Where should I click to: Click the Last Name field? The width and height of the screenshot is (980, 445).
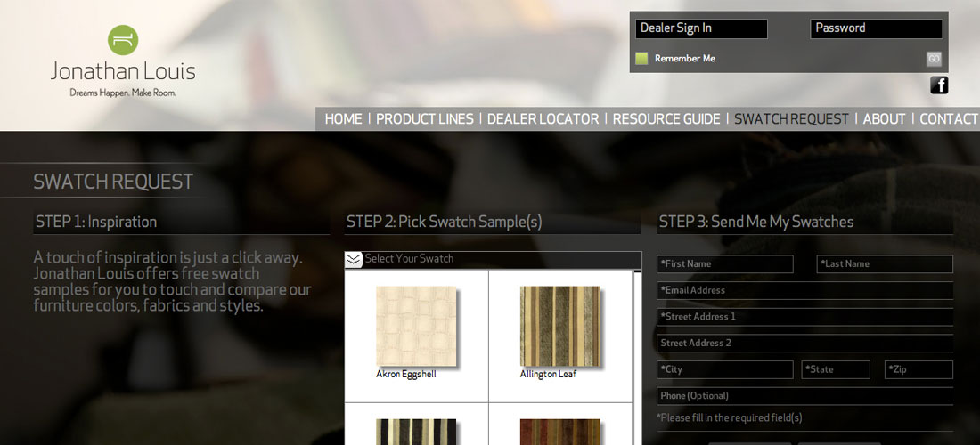coord(885,264)
